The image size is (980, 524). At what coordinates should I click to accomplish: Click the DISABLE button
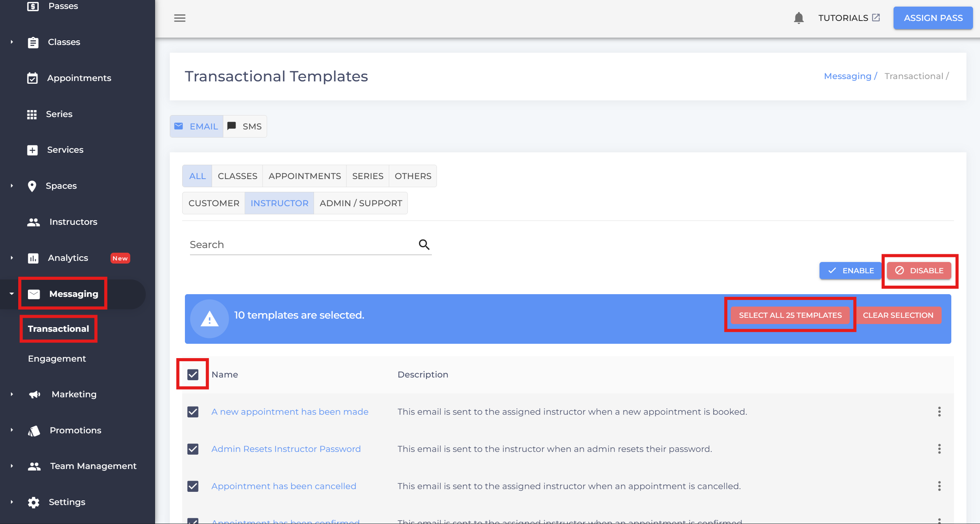[x=919, y=271]
